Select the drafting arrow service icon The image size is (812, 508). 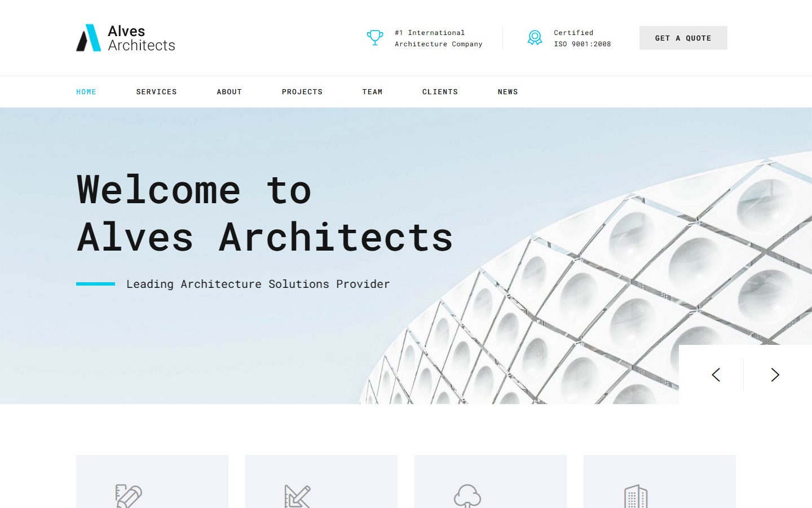298,496
